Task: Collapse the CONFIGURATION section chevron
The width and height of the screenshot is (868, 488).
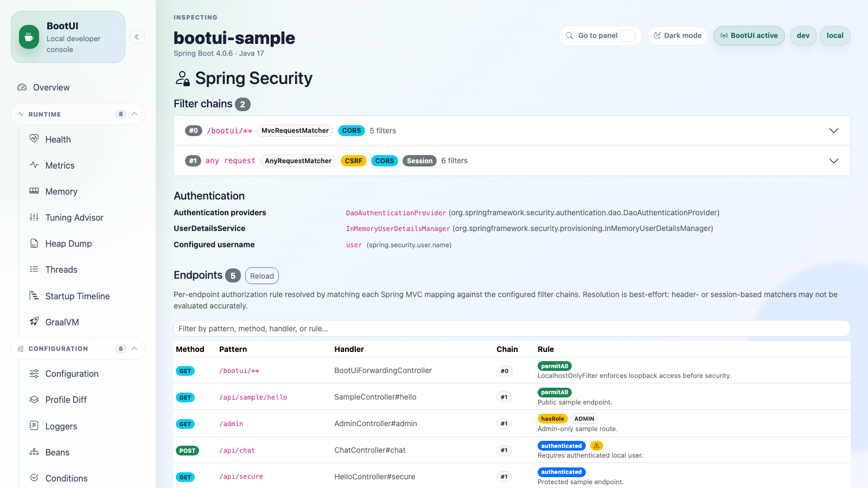Action: [x=135, y=348]
